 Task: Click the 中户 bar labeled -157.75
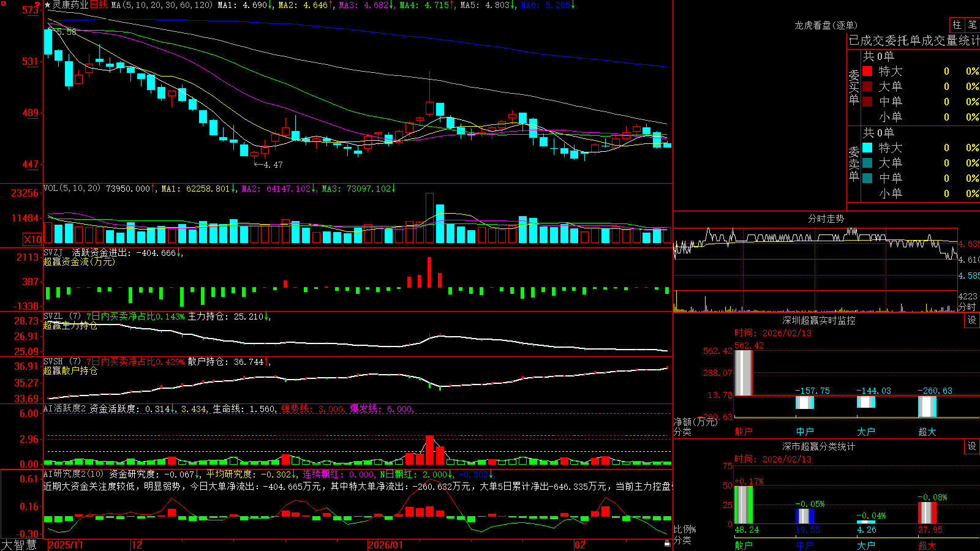tap(804, 402)
